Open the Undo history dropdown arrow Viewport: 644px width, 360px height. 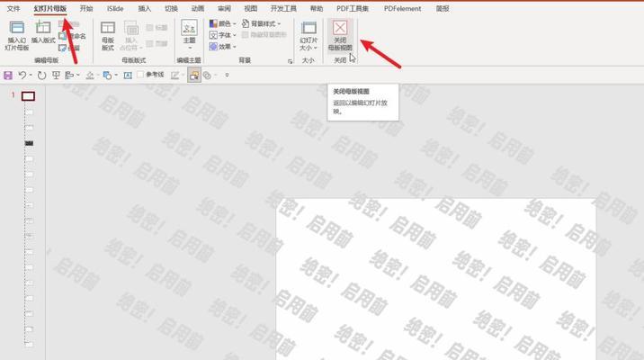tap(31, 76)
